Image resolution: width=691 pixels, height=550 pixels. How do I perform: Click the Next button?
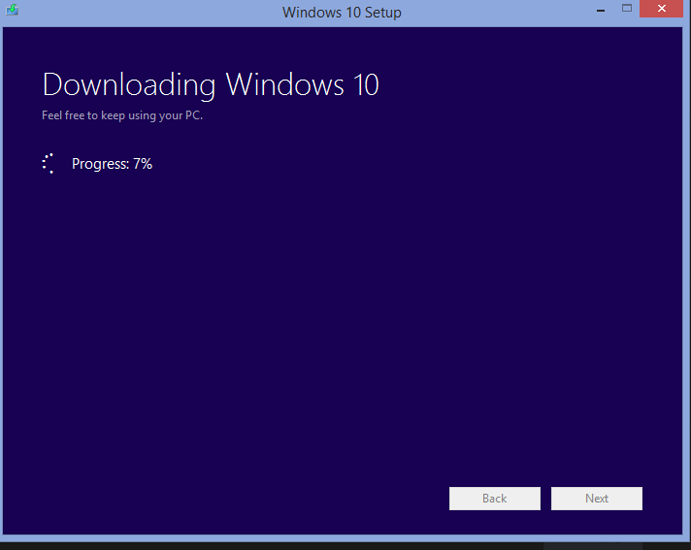click(596, 498)
